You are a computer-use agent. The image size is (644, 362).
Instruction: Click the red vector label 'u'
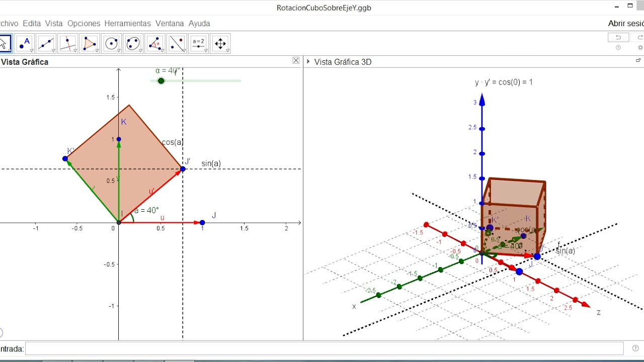162,218
